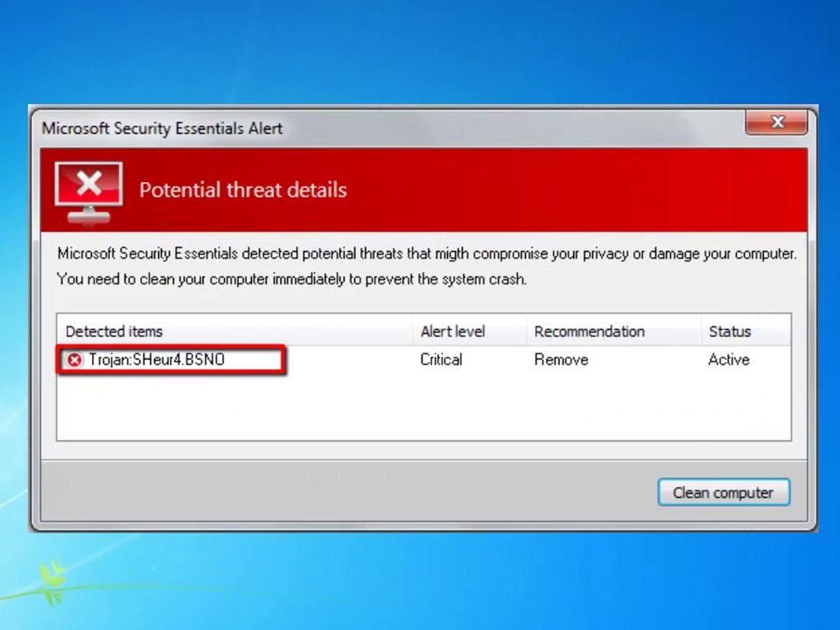The height and width of the screenshot is (630, 840).
Task: Click the red X icon beside Trojan:SHeur4.BSNO
Action: pos(74,360)
